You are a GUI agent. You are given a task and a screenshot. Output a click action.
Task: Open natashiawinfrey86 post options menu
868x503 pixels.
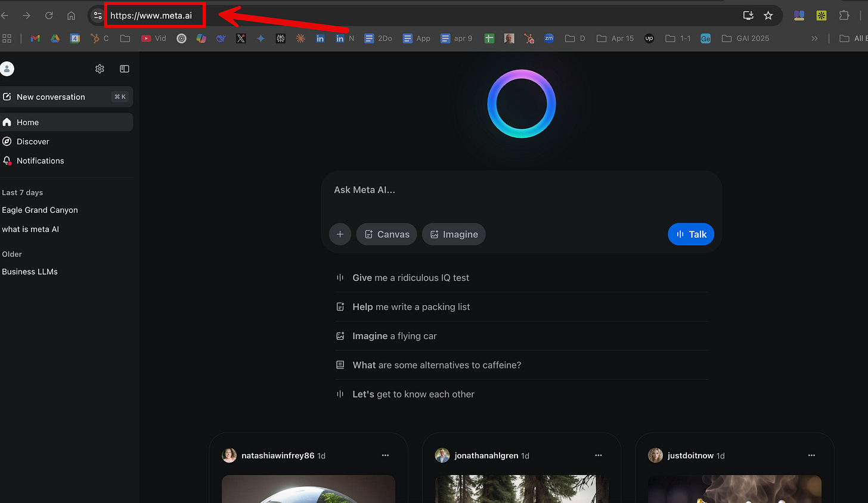pos(385,455)
